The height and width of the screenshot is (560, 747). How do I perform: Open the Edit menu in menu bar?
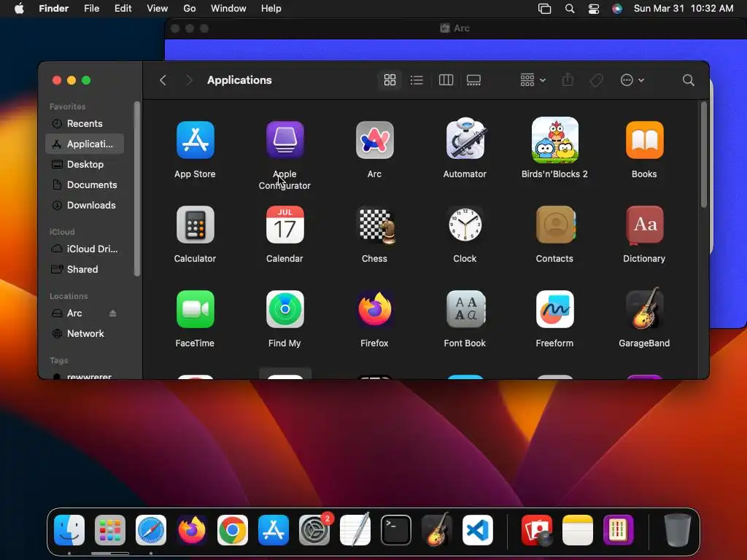click(x=123, y=9)
